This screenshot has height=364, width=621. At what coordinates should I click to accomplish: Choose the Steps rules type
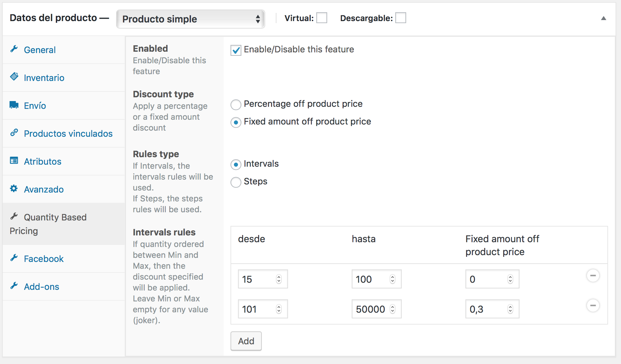point(236,182)
